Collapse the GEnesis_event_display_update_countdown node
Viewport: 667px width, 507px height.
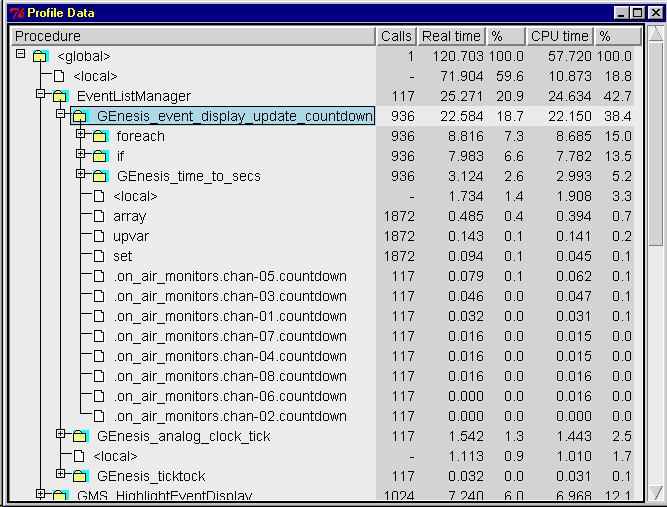click(61, 114)
